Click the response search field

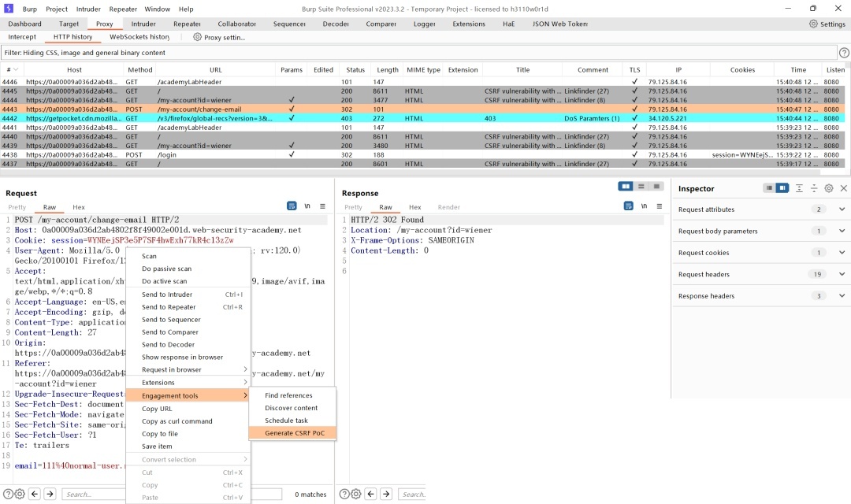pos(412,495)
